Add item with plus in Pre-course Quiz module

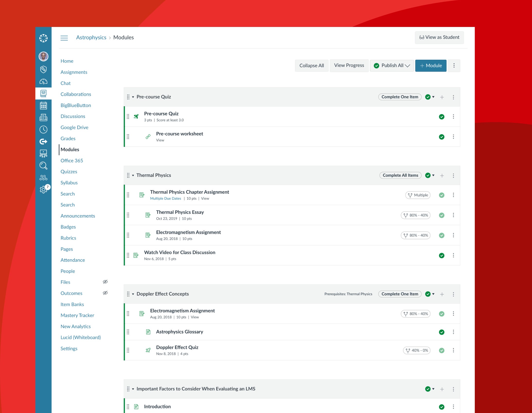(x=442, y=97)
